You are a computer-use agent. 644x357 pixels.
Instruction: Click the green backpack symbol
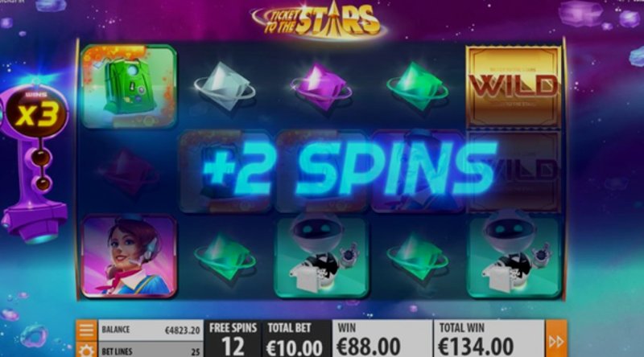129,87
